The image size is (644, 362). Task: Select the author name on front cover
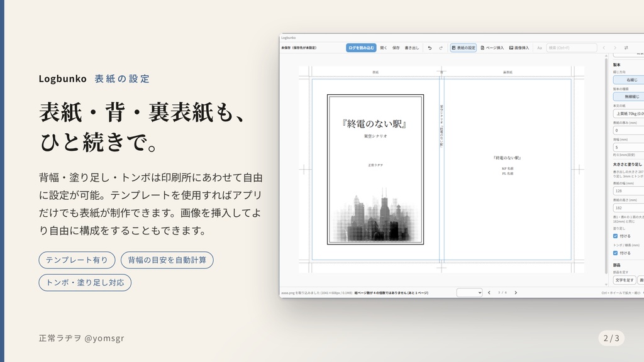[375, 165]
